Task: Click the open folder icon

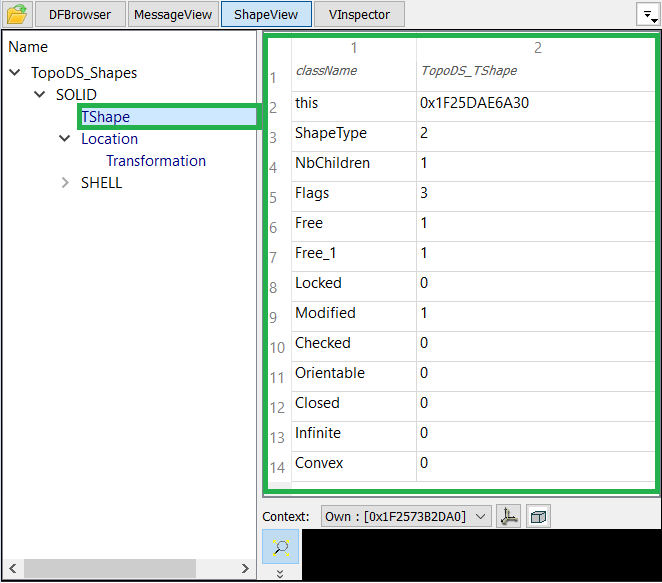Action: pyautogui.click(x=17, y=14)
